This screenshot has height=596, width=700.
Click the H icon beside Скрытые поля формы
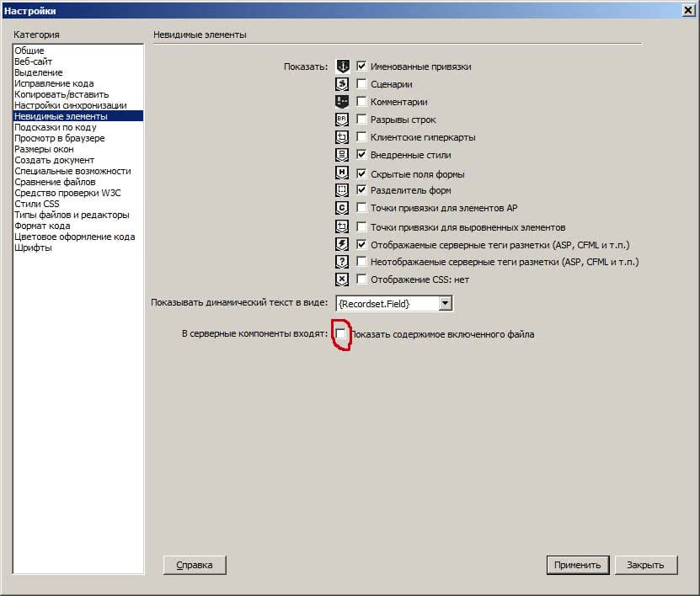tap(342, 173)
